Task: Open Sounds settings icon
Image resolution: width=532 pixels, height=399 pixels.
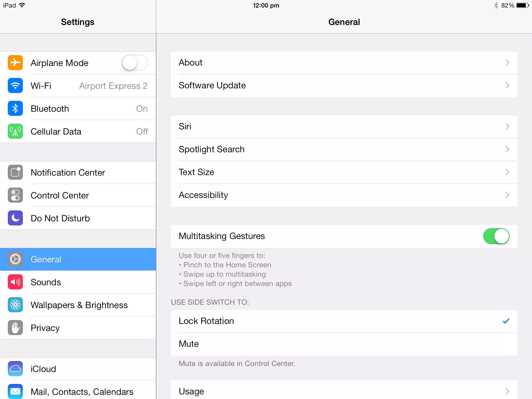Action: point(15,282)
